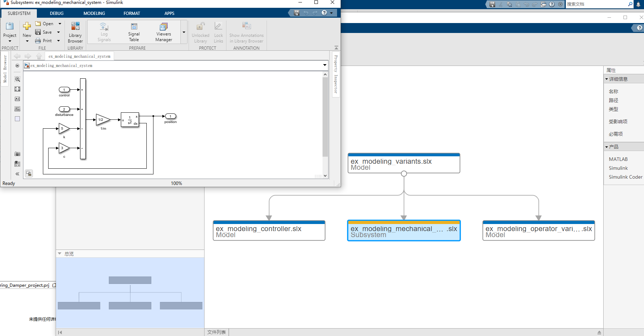Collapse the 详细信息 properties section

click(607, 79)
